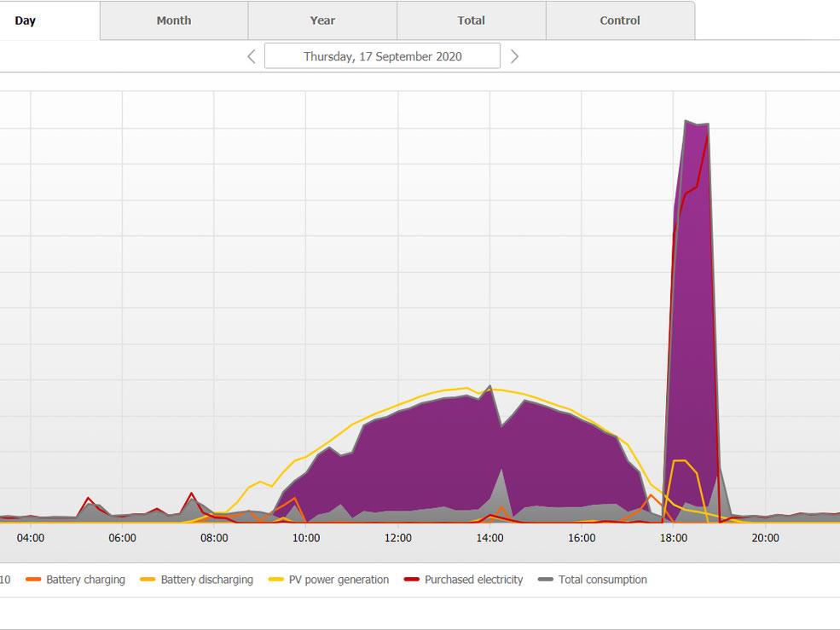840x630 pixels.
Task: Click the gray Total consumption legend marker
Action: (546, 580)
